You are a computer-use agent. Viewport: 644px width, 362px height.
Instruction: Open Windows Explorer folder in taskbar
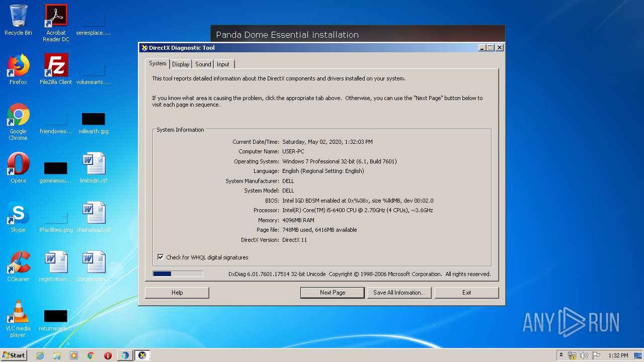(57, 355)
